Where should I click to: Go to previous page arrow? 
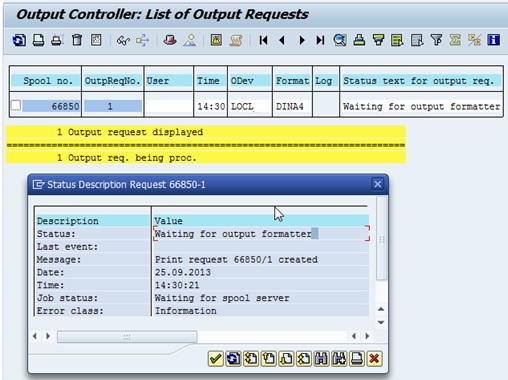click(x=282, y=40)
